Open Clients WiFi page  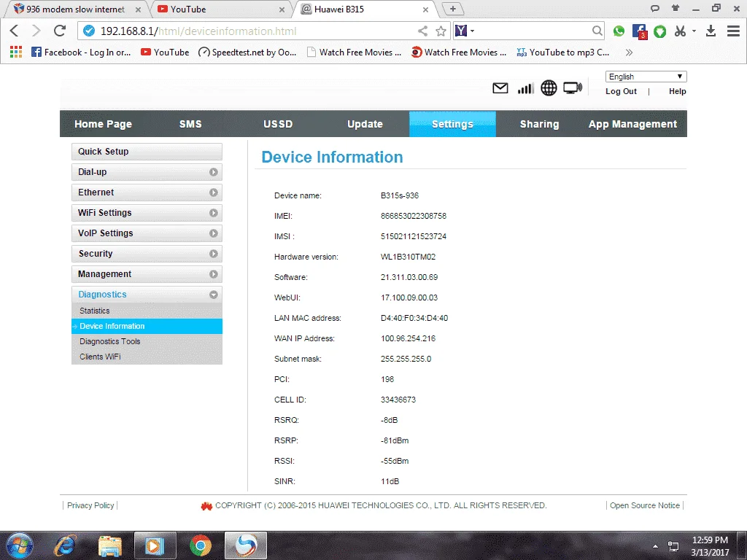tap(147, 357)
